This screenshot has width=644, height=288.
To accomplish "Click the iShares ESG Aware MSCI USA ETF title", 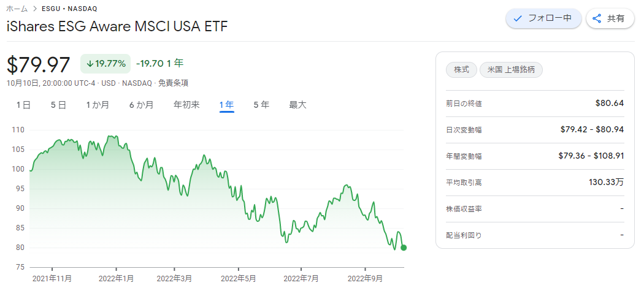I will (117, 26).
